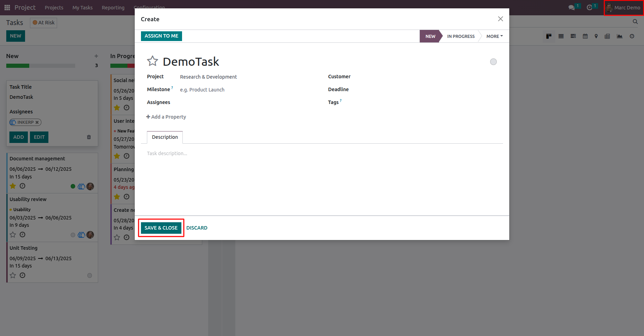644x336 pixels.
Task: Open Milestone field help tooltip
Action: click(172, 88)
